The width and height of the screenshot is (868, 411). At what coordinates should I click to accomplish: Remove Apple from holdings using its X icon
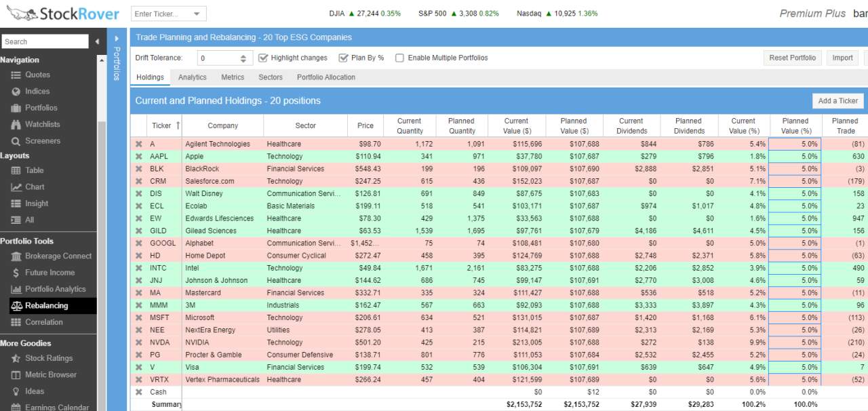pyautogui.click(x=138, y=156)
